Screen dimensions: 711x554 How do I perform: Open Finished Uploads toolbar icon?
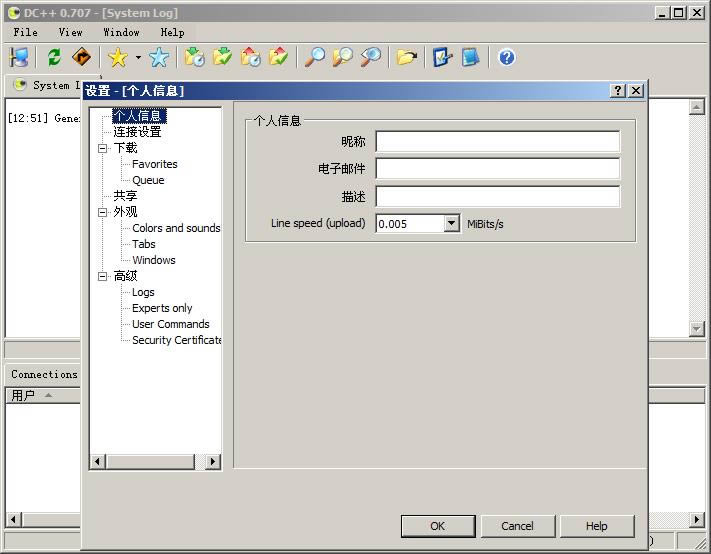(278, 58)
